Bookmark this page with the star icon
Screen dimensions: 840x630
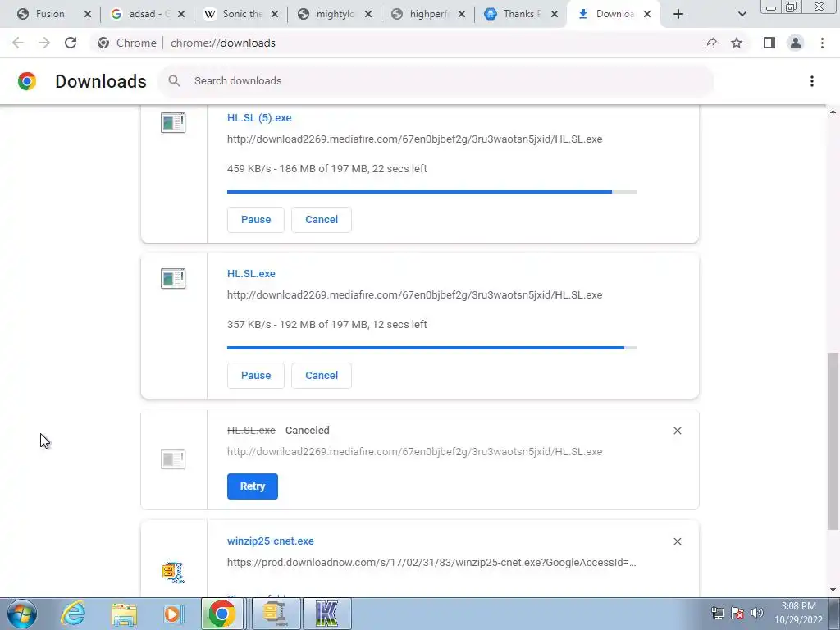point(737,43)
